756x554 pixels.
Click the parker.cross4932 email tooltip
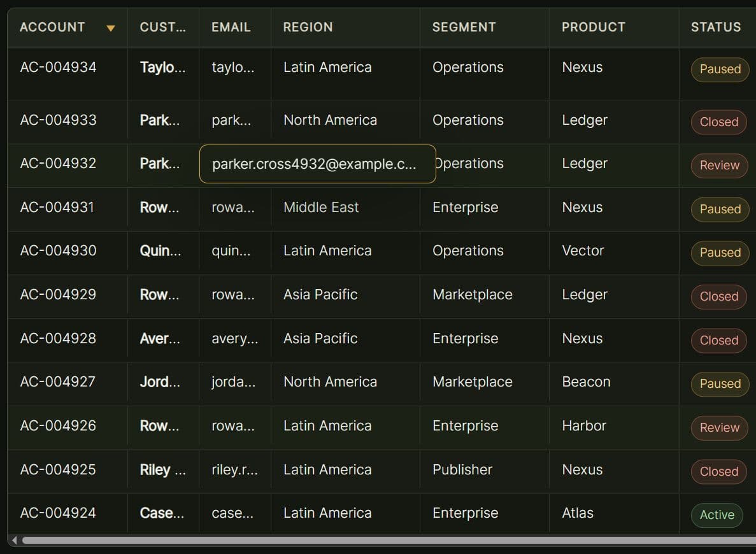(x=317, y=164)
